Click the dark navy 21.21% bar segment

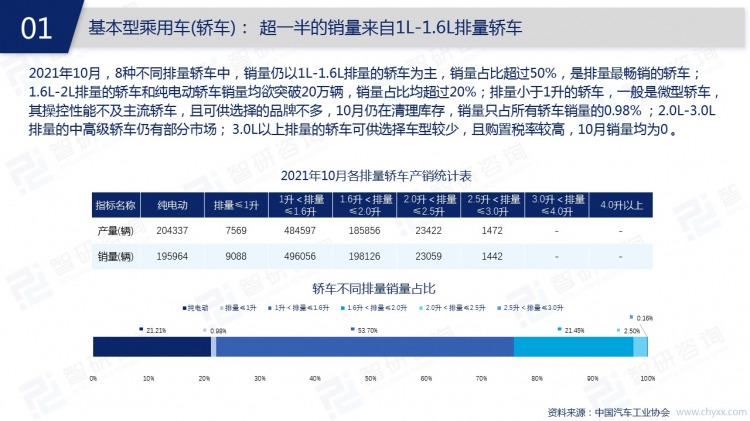pyautogui.click(x=152, y=346)
